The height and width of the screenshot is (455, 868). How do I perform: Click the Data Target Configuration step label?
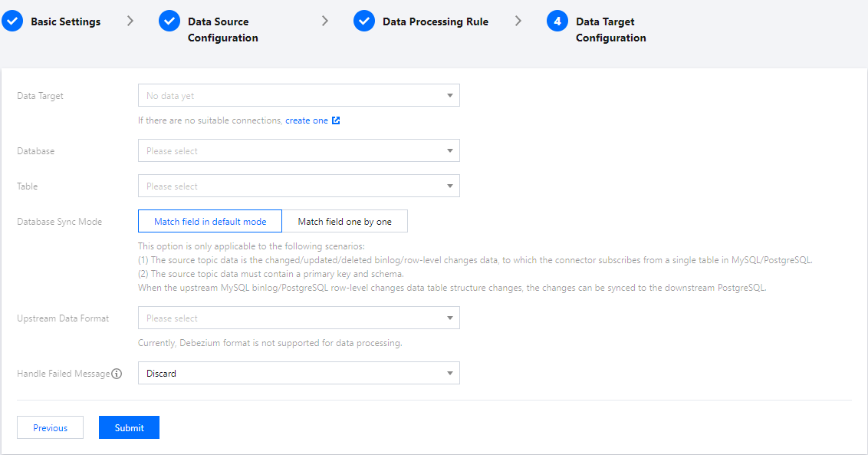coord(610,30)
